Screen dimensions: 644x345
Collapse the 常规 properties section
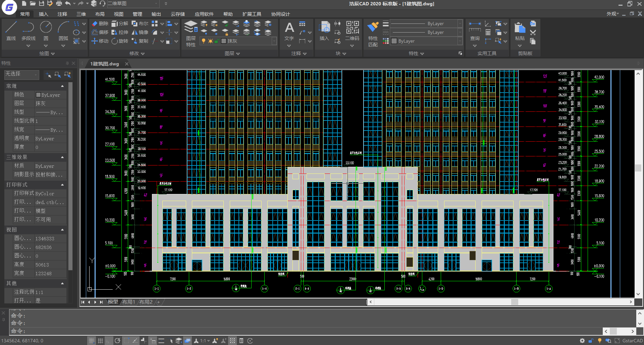click(x=62, y=86)
